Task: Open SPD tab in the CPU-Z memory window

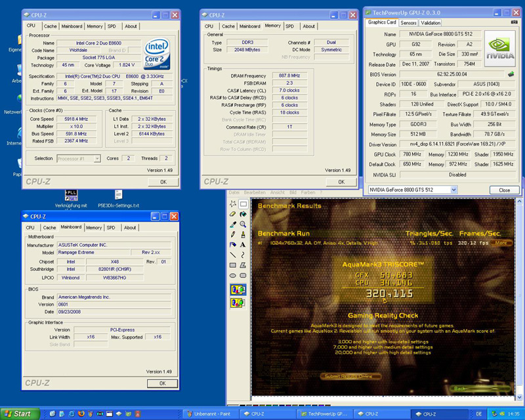Action: (290, 26)
